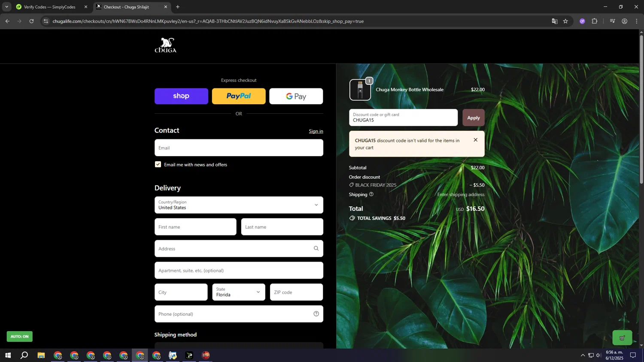644x362 pixels.
Task: Open the volume control in tray
Action: coord(598,355)
